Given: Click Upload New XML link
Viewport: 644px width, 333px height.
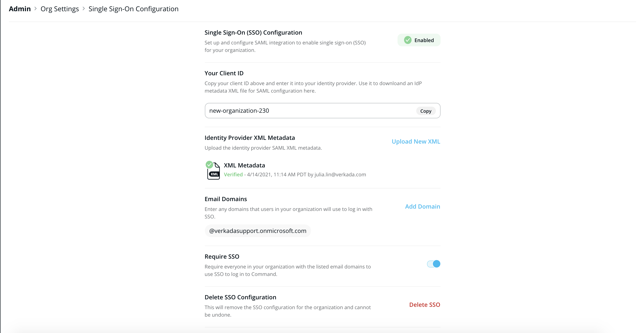Looking at the screenshot, I should [416, 141].
